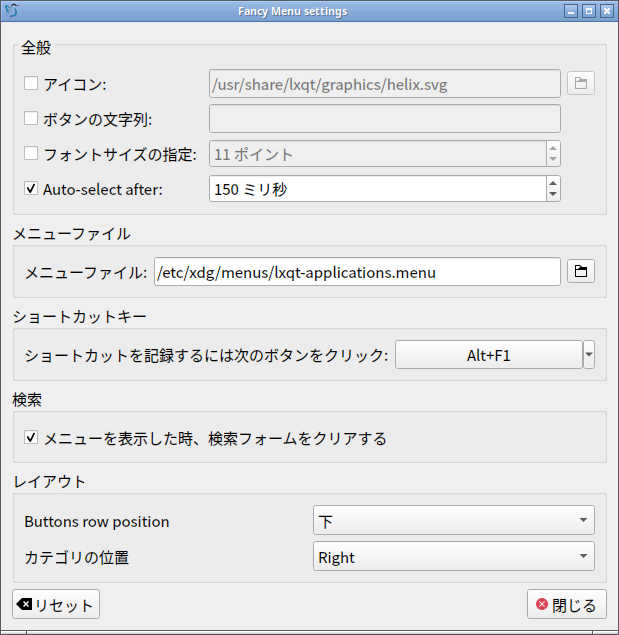
Task: Enable the アイコン checkbox
Action: point(31,83)
